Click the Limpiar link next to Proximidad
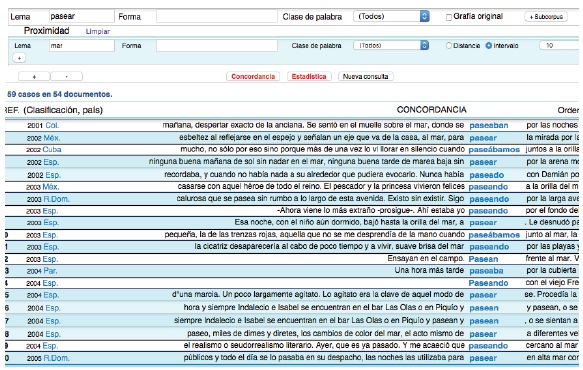Viewport: 583px width, 370px height. tap(98, 32)
